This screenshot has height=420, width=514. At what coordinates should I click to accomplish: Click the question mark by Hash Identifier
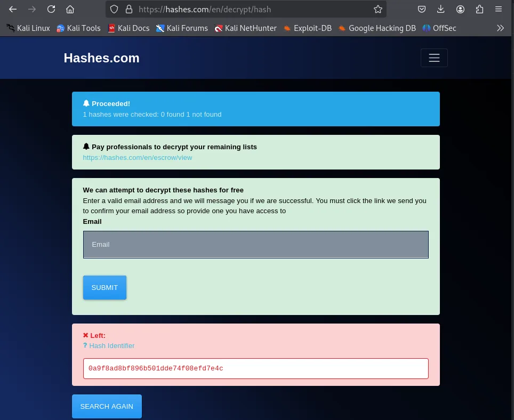85,345
